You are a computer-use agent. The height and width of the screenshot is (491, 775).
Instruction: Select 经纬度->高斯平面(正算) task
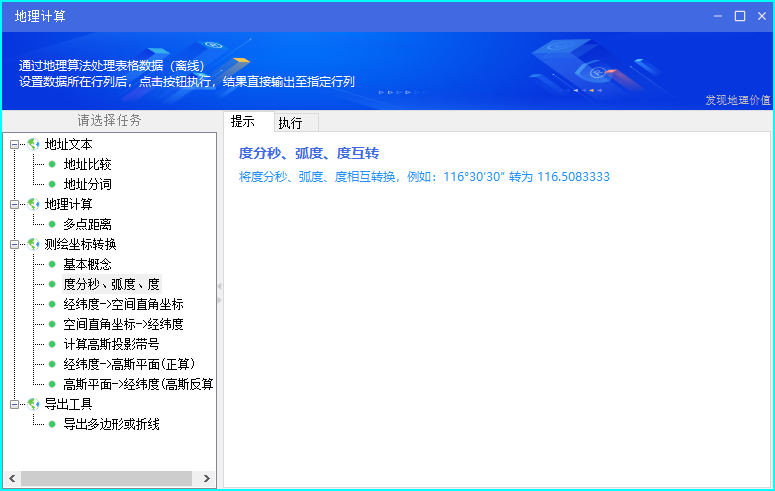point(129,364)
